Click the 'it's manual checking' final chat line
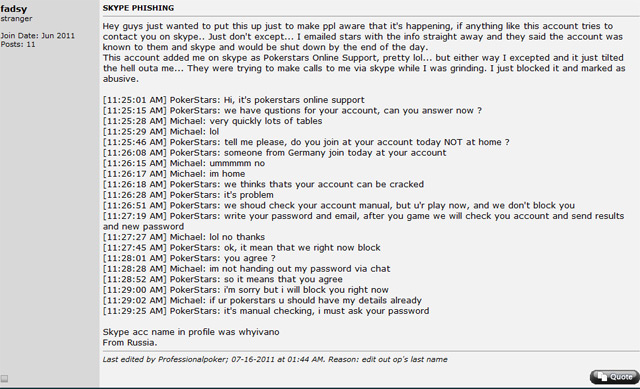This screenshot has width=640, height=389. tap(266, 311)
